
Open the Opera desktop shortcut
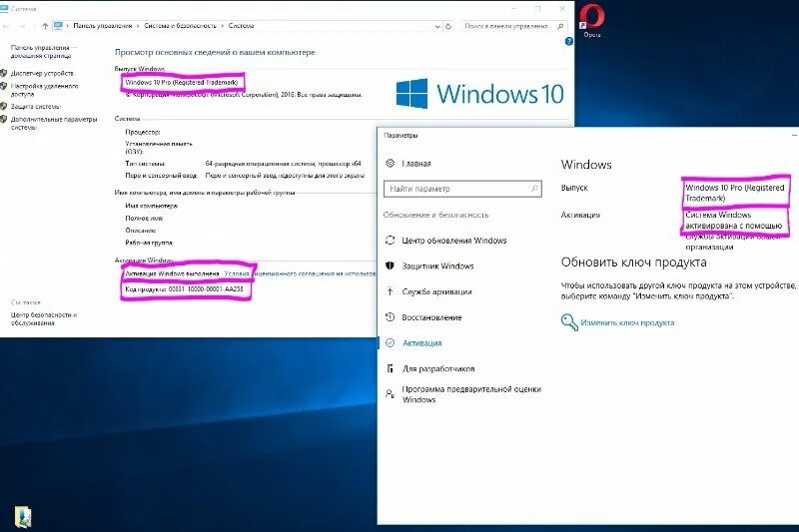(591, 20)
